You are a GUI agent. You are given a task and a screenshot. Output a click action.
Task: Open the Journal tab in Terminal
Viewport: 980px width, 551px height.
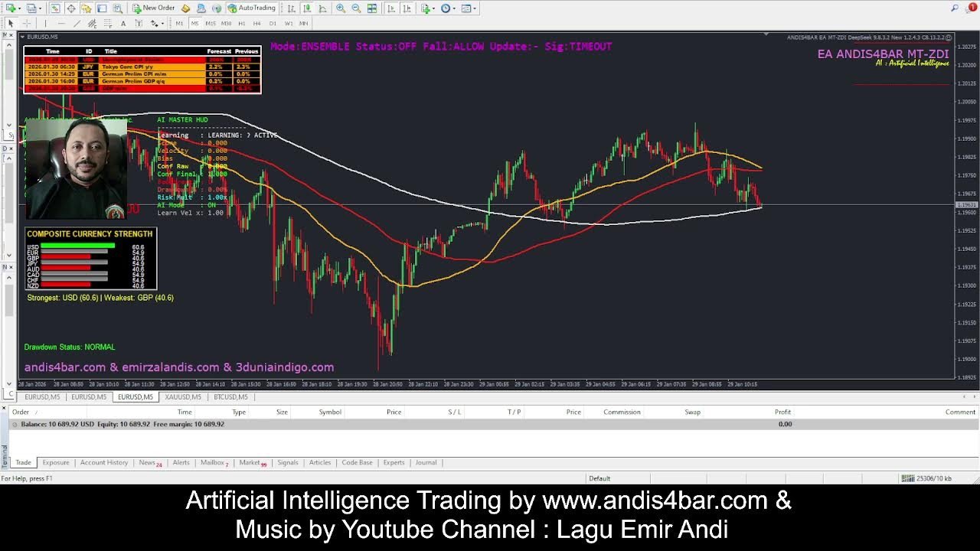[x=426, y=463]
